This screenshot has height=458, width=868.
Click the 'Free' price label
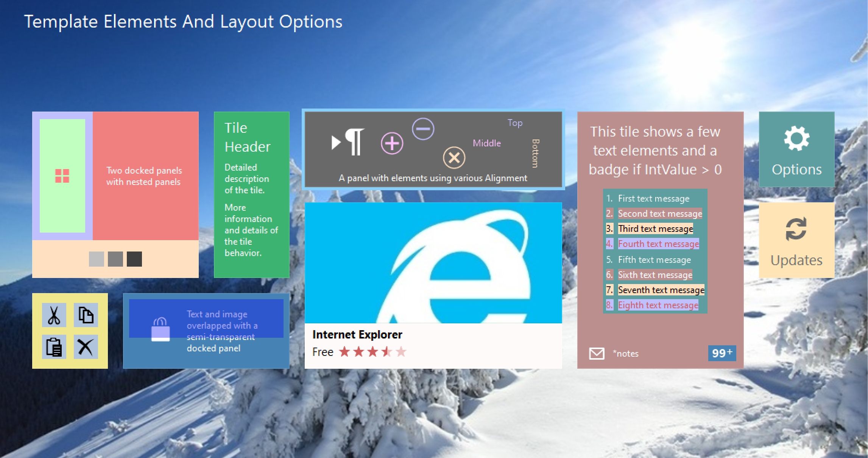coord(323,352)
